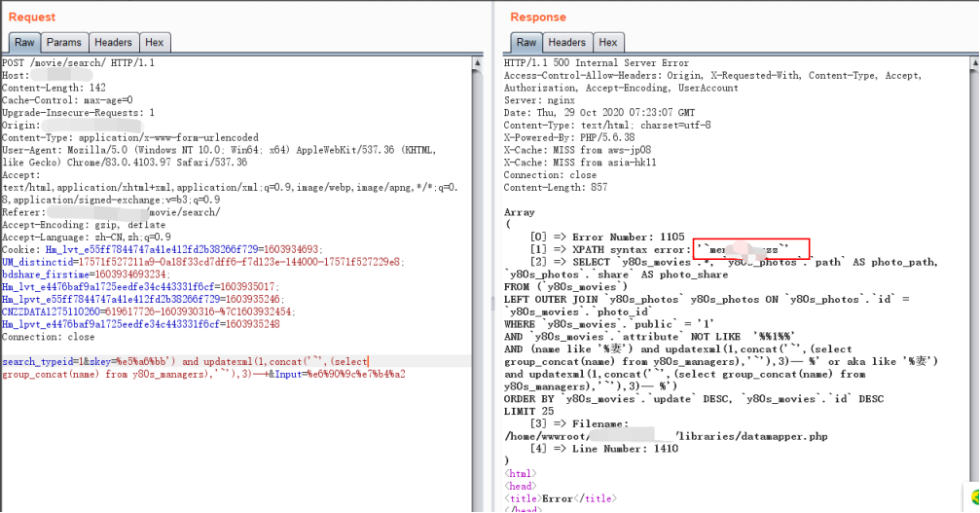980x513 pixels.
Task: Click the 'Accept-Language: zh-CN' header
Action: coord(87,238)
